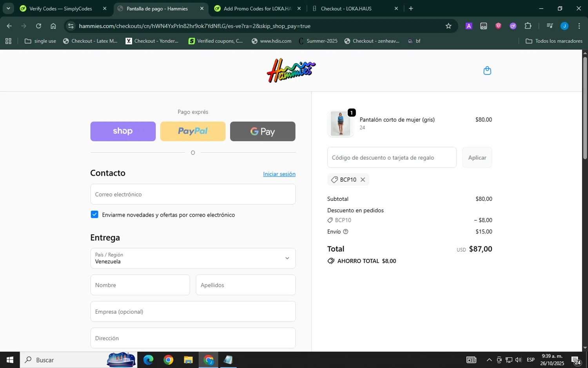
Task: Open a new browser tab
Action: [411, 8]
